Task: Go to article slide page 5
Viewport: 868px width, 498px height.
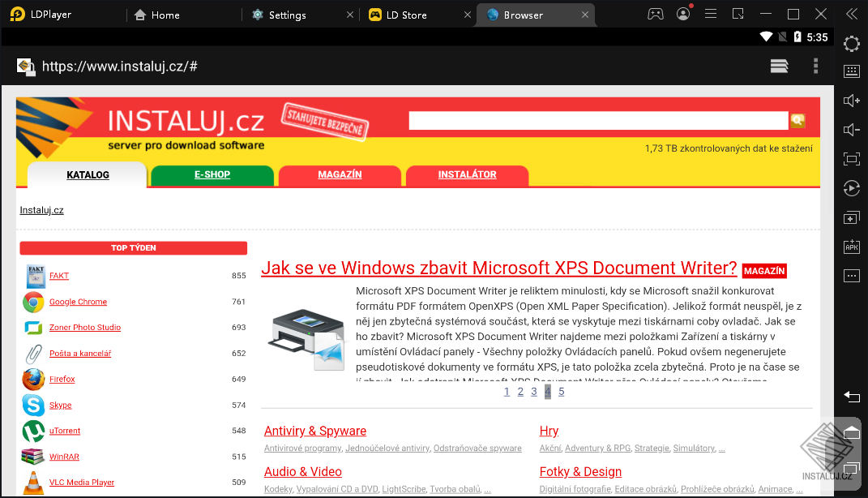Action: tap(562, 392)
